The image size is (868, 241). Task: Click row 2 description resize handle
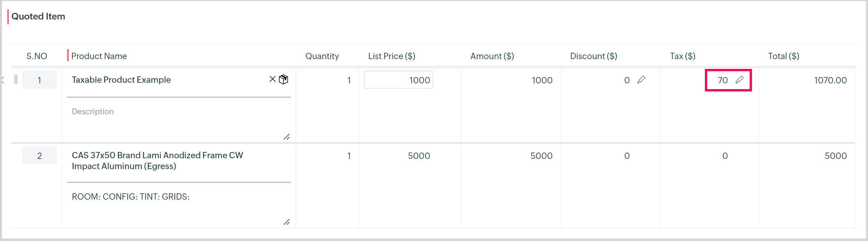click(x=287, y=222)
